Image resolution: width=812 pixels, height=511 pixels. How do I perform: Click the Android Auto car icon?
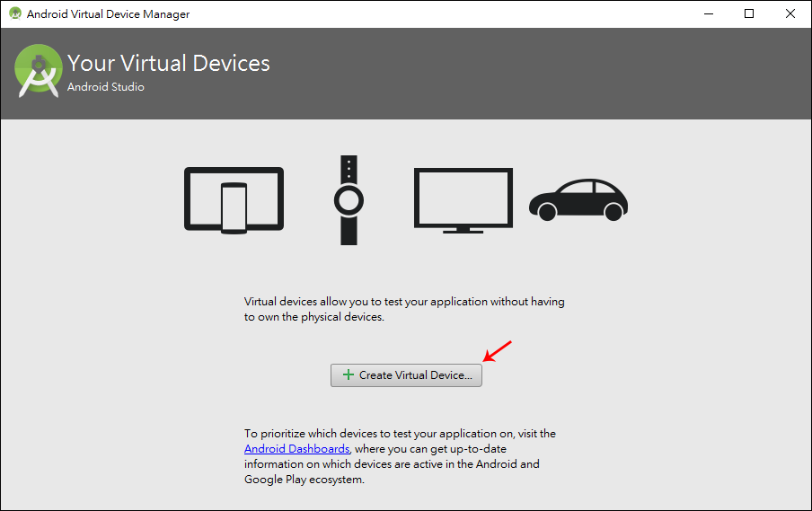tap(578, 200)
